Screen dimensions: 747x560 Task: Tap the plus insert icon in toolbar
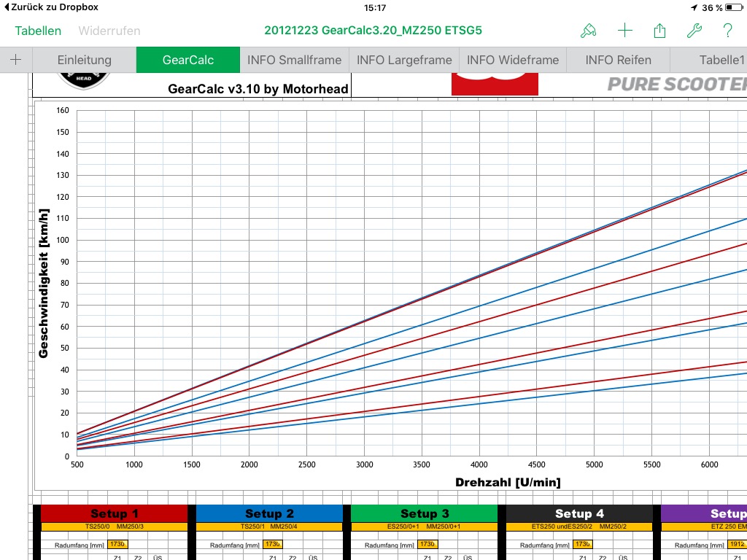pos(624,31)
